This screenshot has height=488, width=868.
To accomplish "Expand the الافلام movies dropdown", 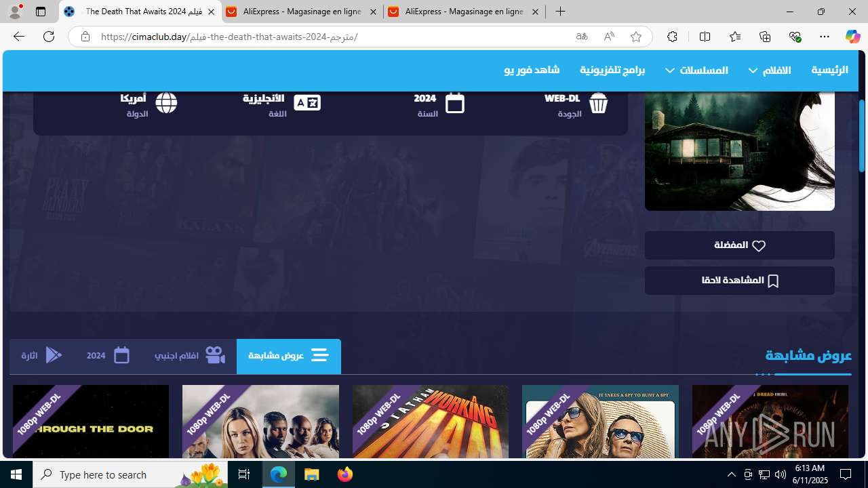I will pos(770,70).
